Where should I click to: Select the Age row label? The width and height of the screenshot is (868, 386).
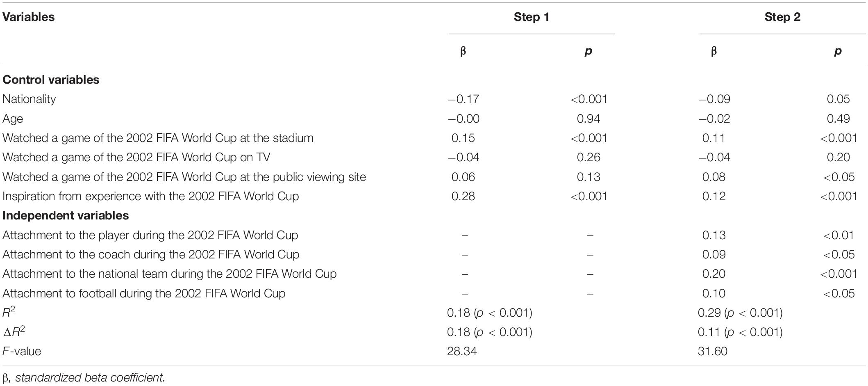[x=13, y=119]
